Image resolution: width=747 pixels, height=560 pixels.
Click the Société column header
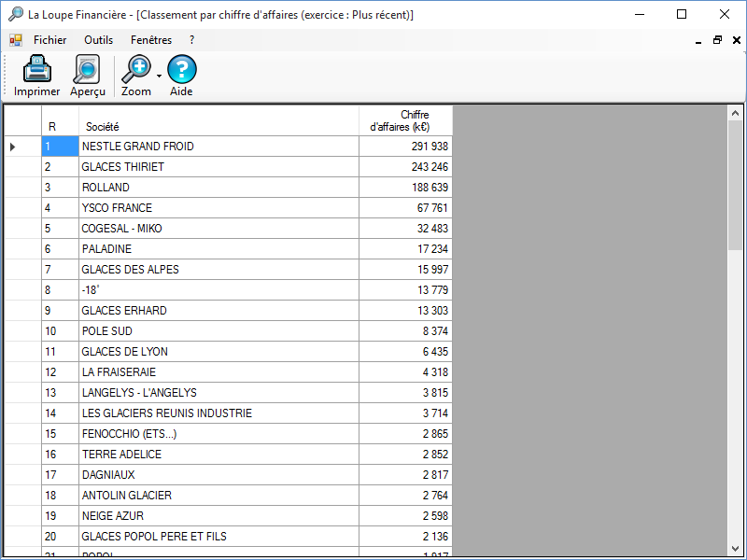click(218, 121)
